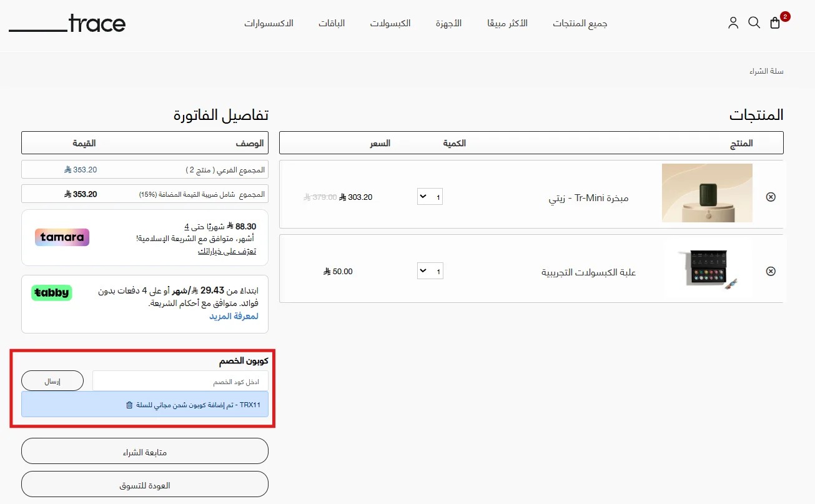Open the user account icon
Viewport: 815px width, 504px height.
coord(733,23)
